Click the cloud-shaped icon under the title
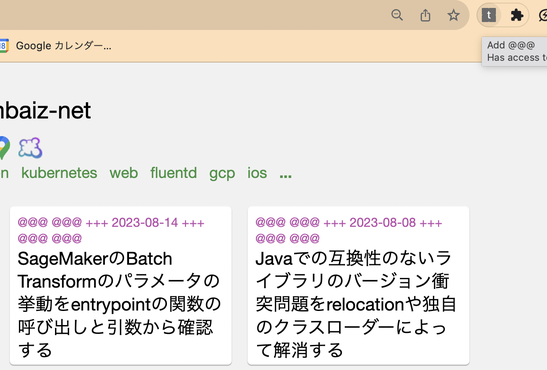547x370 pixels. pyautogui.click(x=30, y=148)
